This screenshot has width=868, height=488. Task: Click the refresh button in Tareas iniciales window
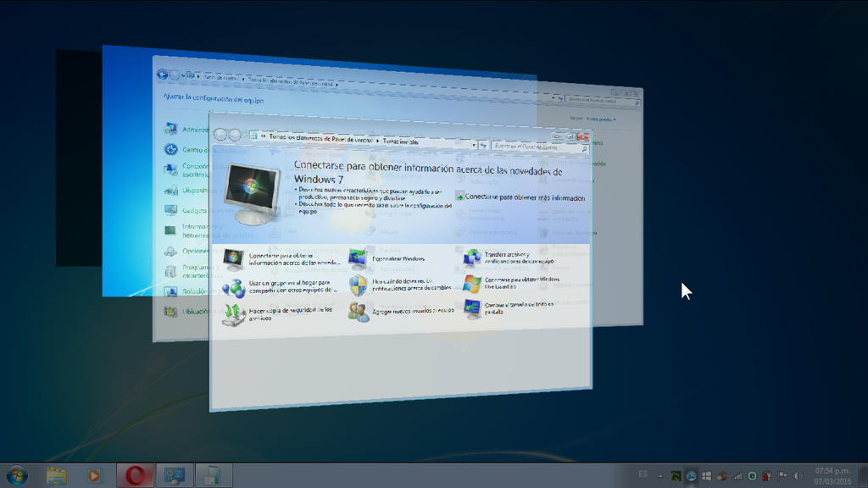click(x=483, y=145)
